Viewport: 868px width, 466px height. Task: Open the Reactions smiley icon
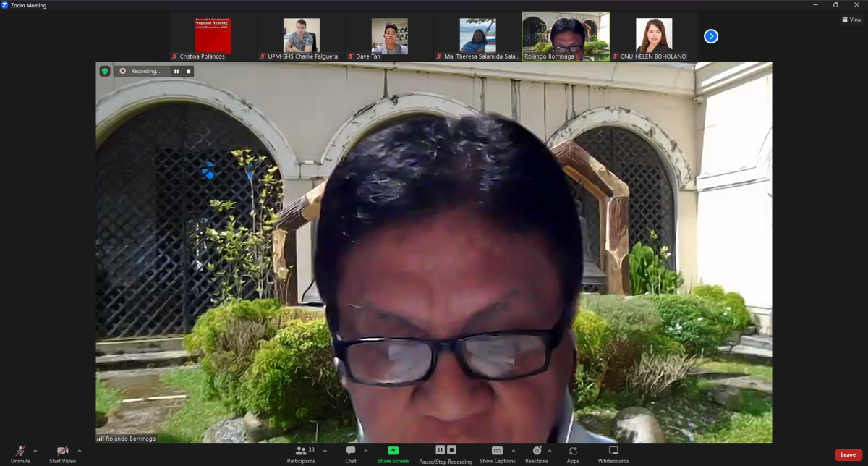pyautogui.click(x=537, y=450)
